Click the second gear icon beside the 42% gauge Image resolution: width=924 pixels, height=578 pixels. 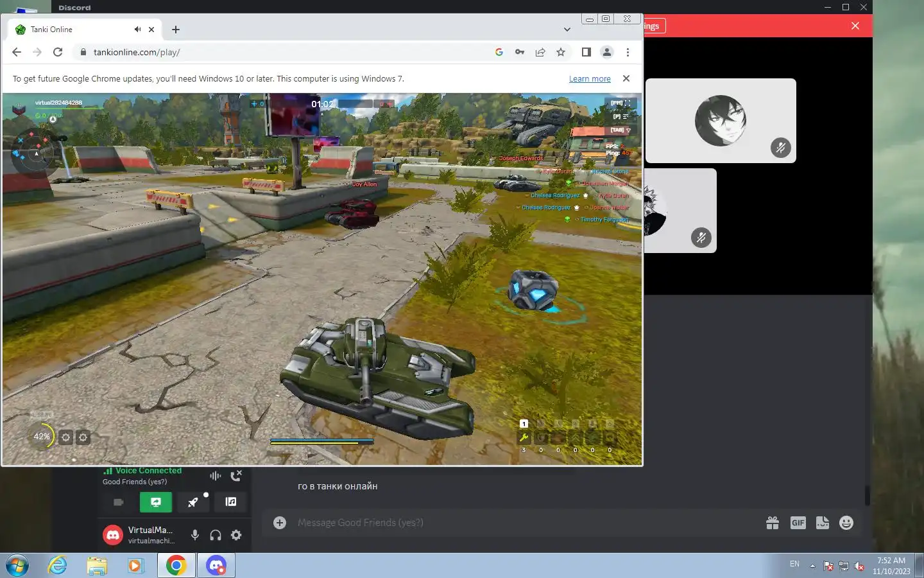point(83,437)
